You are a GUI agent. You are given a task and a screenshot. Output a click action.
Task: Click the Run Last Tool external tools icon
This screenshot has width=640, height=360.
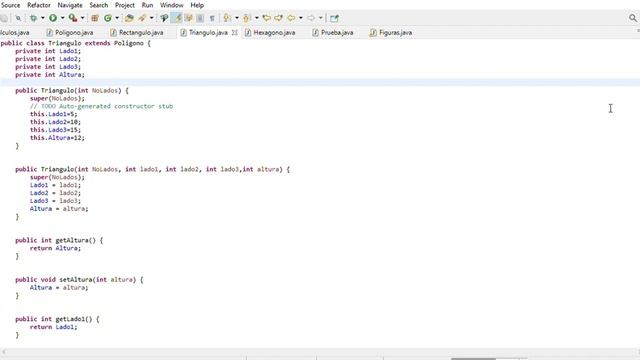click(x=73, y=18)
